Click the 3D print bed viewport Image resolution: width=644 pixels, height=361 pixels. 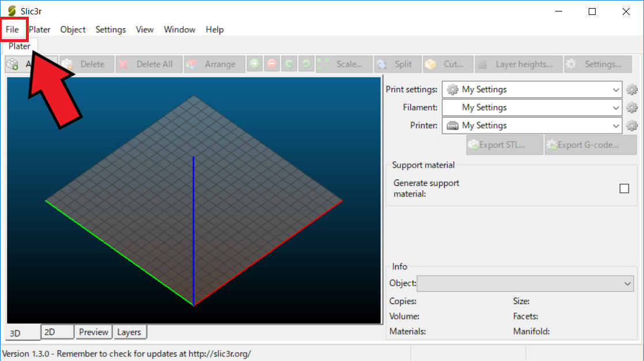click(x=194, y=200)
